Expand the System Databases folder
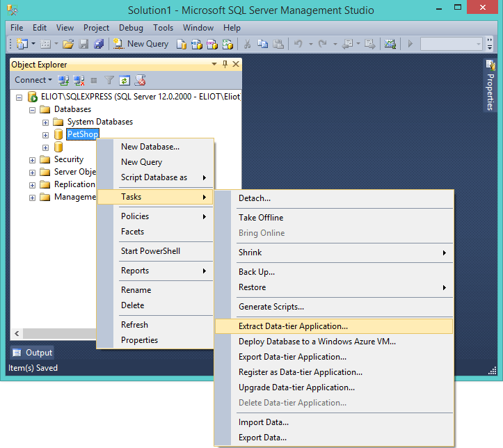 coord(45,122)
